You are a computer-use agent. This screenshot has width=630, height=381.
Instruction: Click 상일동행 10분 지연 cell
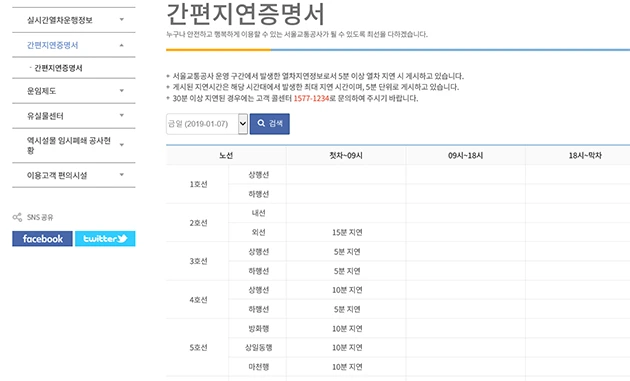tap(347, 348)
